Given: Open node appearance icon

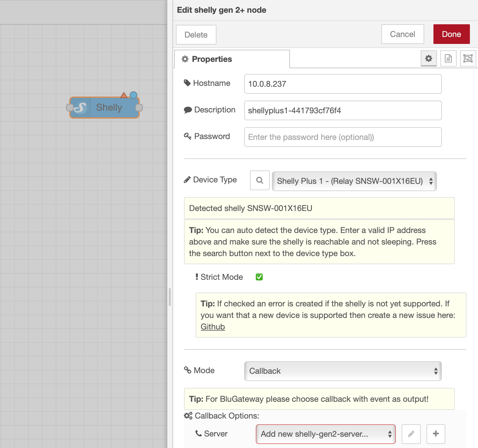Looking at the screenshot, I should pyautogui.click(x=468, y=58).
